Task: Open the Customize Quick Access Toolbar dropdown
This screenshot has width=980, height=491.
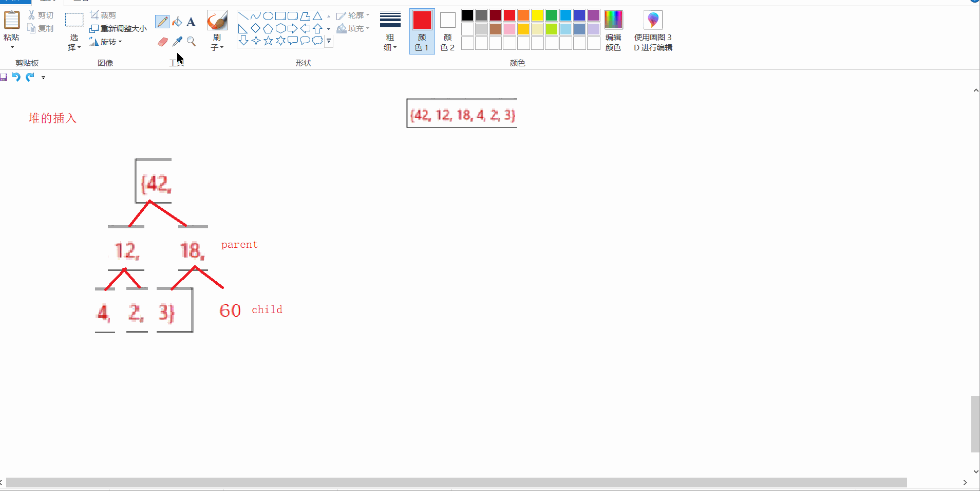Action: click(x=43, y=78)
